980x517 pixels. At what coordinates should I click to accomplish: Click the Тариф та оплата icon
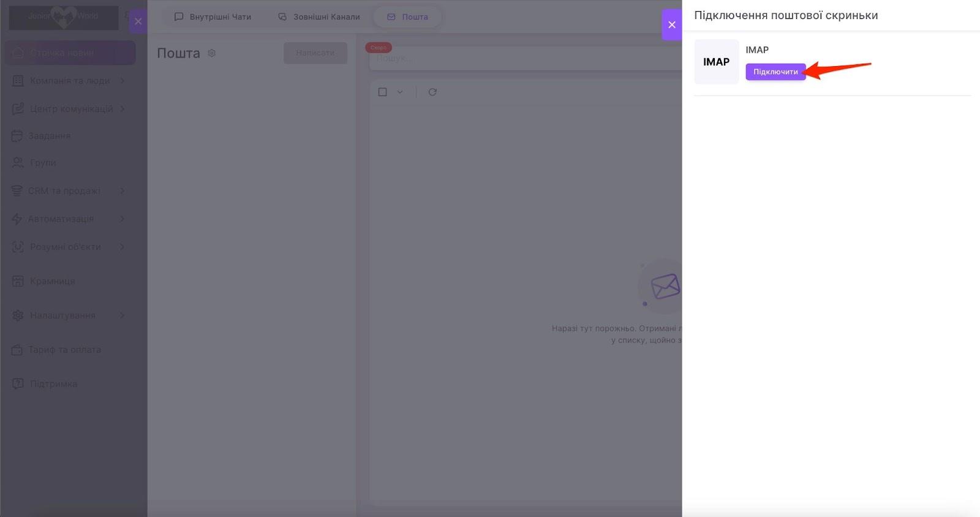coord(17,350)
